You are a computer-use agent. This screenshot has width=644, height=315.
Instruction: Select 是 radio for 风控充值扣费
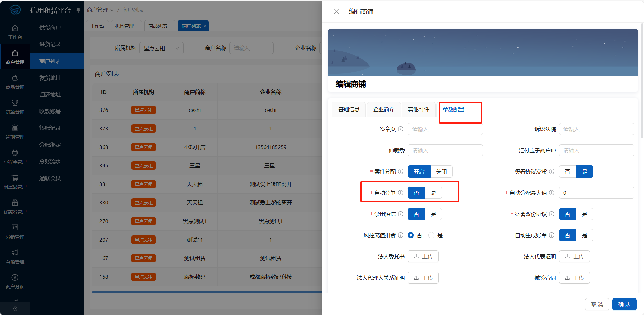point(431,235)
